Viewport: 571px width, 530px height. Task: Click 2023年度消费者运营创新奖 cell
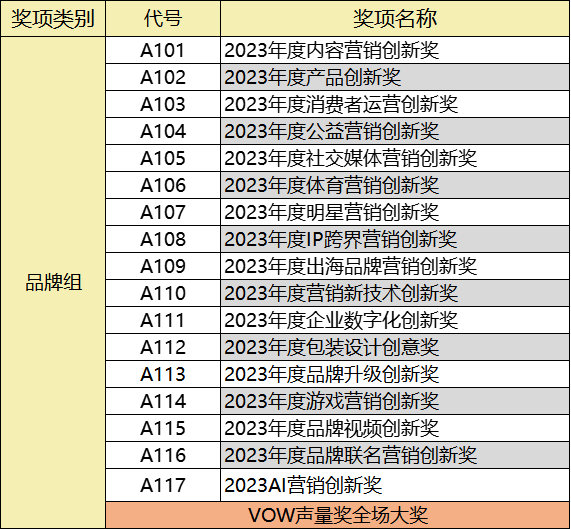(395, 104)
